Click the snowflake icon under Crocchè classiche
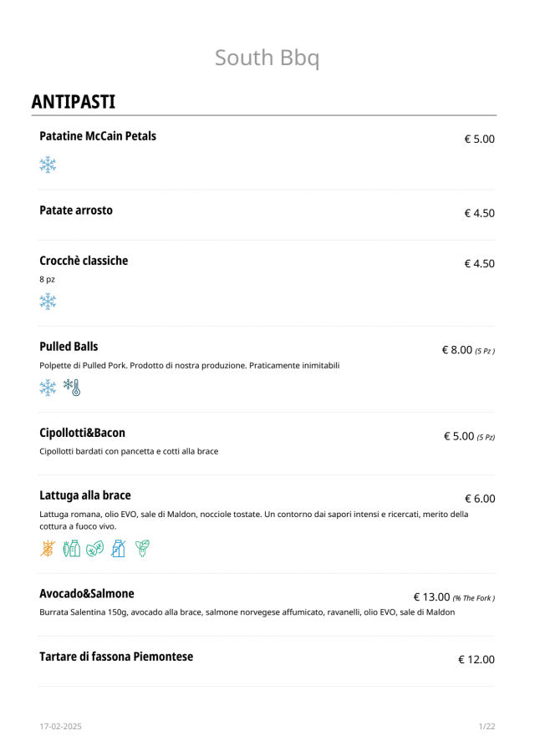535x756 pixels. (x=48, y=301)
